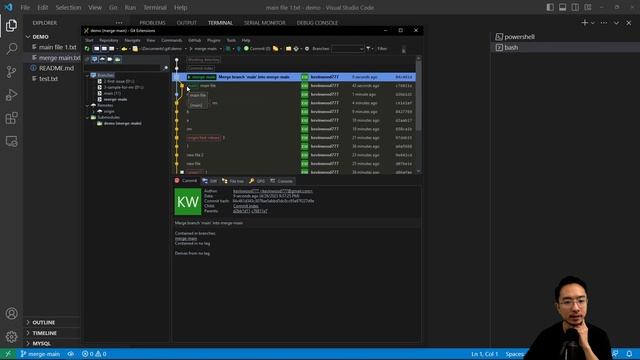Viewport: 640px width, 360px height.
Task: Open the Accounts icon in activity bar
Action: (x=11, y=313)
